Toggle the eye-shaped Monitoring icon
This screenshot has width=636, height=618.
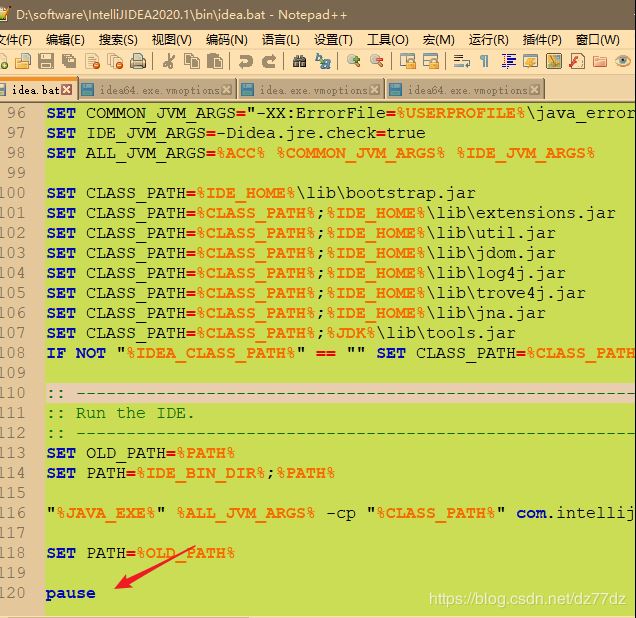(623, 62)
